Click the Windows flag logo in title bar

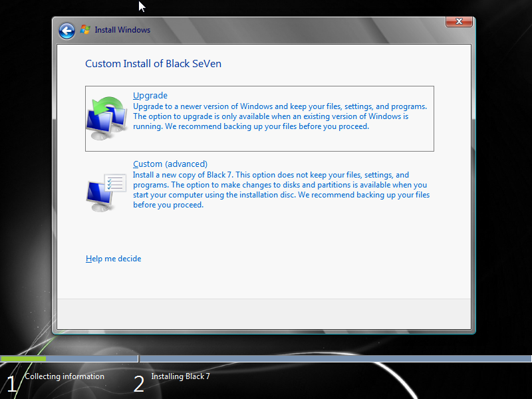pos(85,29)
